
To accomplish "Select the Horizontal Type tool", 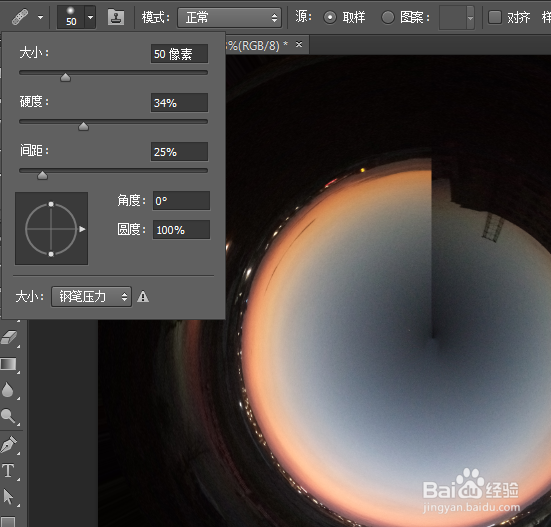I will (x=8, y=471).
